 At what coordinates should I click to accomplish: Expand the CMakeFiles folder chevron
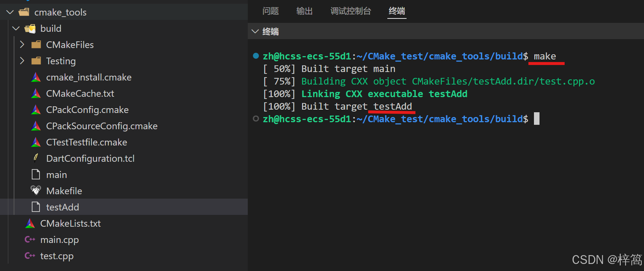tap(22, 45)
